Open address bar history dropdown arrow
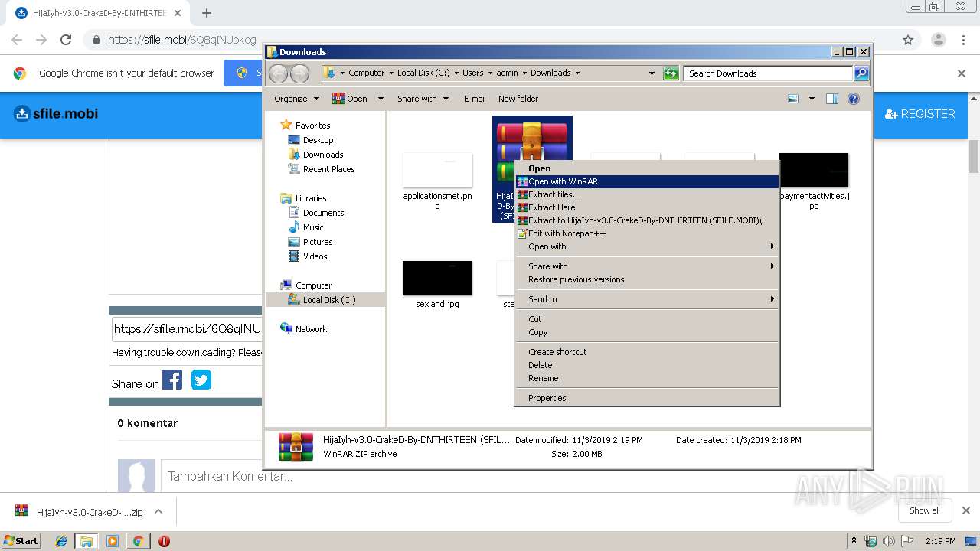The height and width of the screenshot is (551, 980). 652,73
